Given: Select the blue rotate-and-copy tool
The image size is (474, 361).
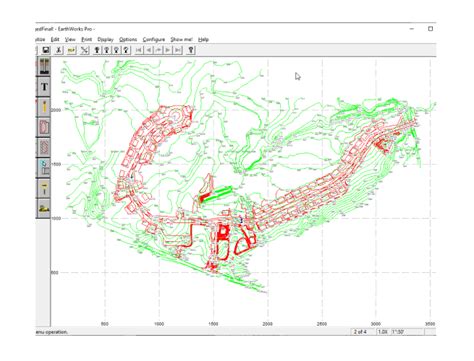Looking at the screenshot, I should tap(44, 168).
